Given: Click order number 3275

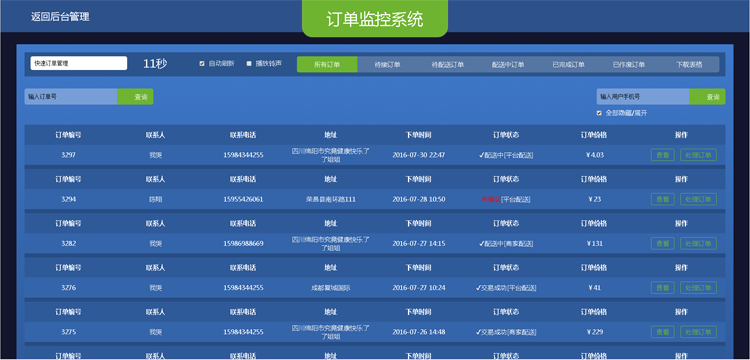Looking at the screenshot, I should pyautogui.click(x=68, y=332).
